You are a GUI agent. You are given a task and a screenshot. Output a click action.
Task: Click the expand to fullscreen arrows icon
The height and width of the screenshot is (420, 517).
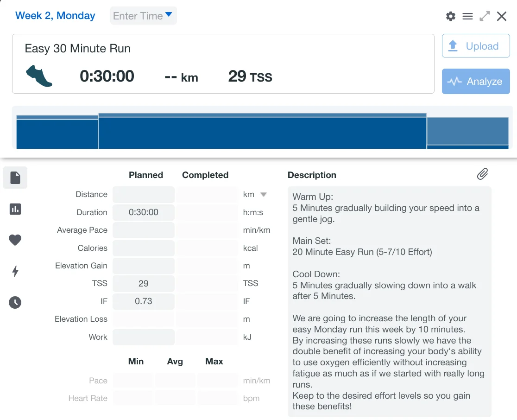tap(485, 17)
